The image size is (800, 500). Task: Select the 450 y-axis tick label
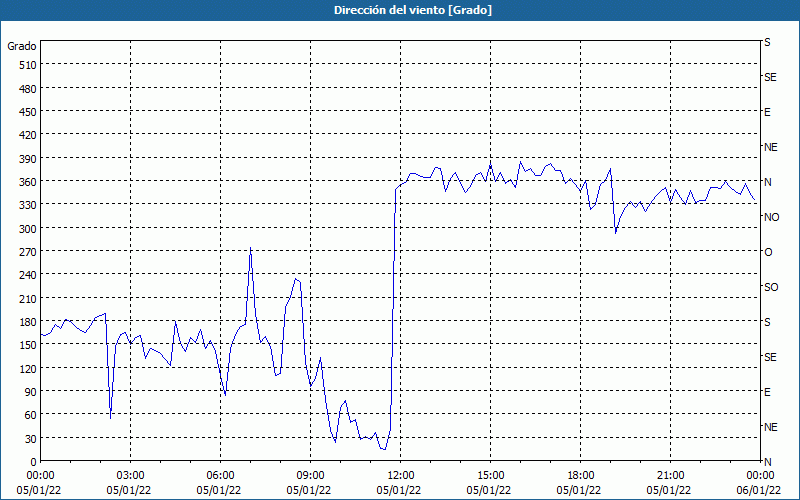click(28, 112)
